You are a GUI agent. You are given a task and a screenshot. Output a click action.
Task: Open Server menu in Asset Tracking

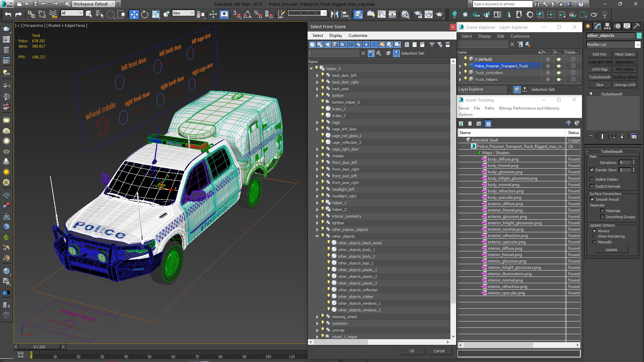pyautogui.click(x=464, y=108)
